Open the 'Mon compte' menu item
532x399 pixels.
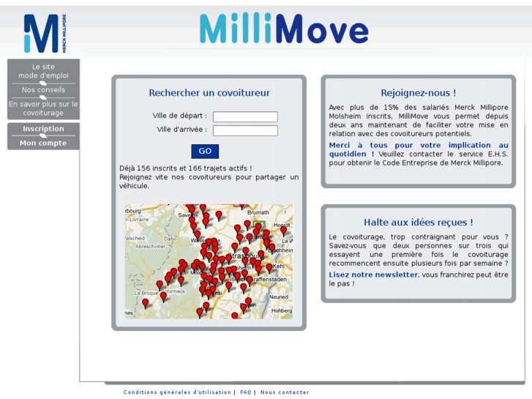click(43, 143)
